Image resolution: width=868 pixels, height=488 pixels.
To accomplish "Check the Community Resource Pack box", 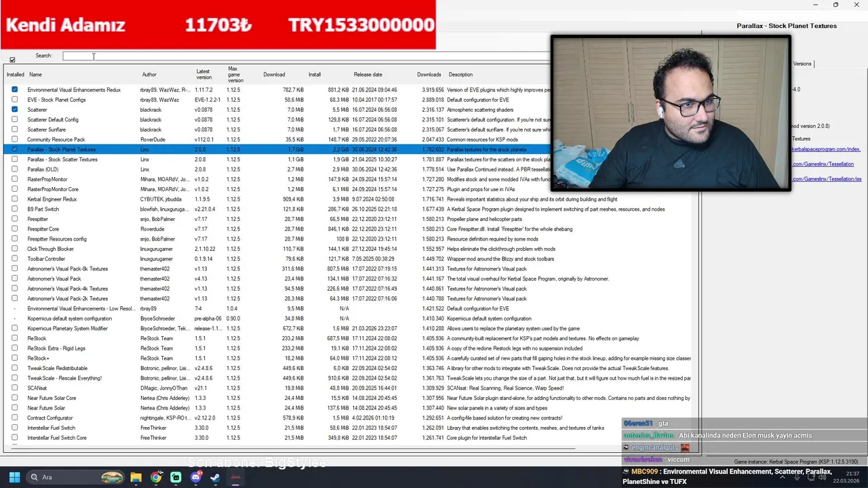I will 15,139.
